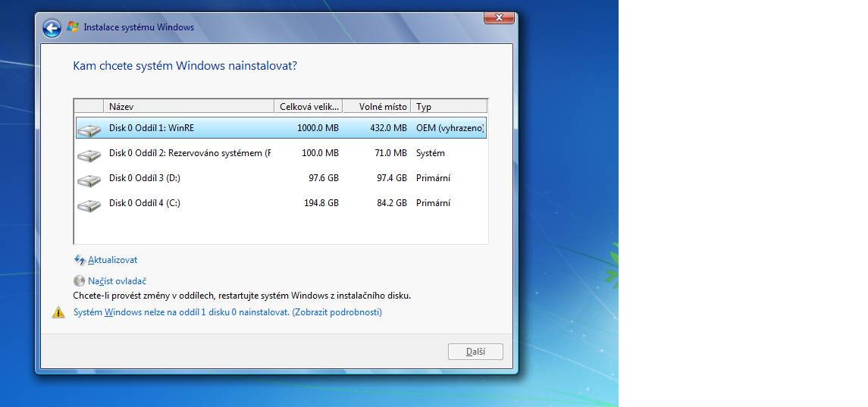The height and width of the screenshot is (407, 868).
Task: Click the heading Kam chcete systém Windows nainstalovat
Action: (185, 66)
